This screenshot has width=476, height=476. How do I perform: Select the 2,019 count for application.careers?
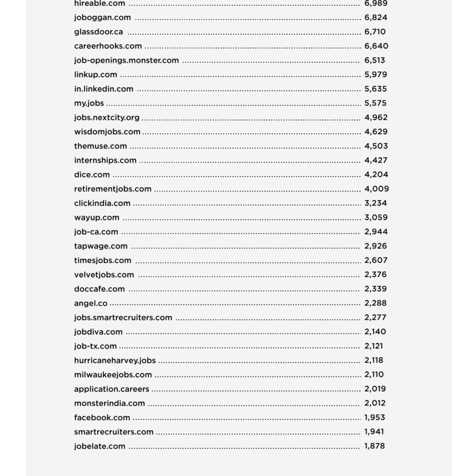point(375,389)
